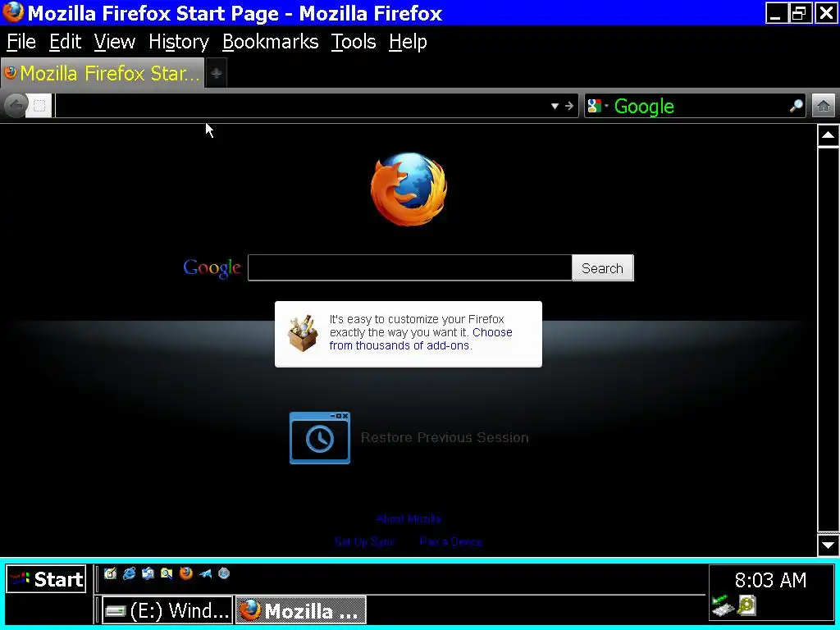Open the About Mozilla link
Image resolution: width=840 pixels, height=630 pixels.
point(409,518)
